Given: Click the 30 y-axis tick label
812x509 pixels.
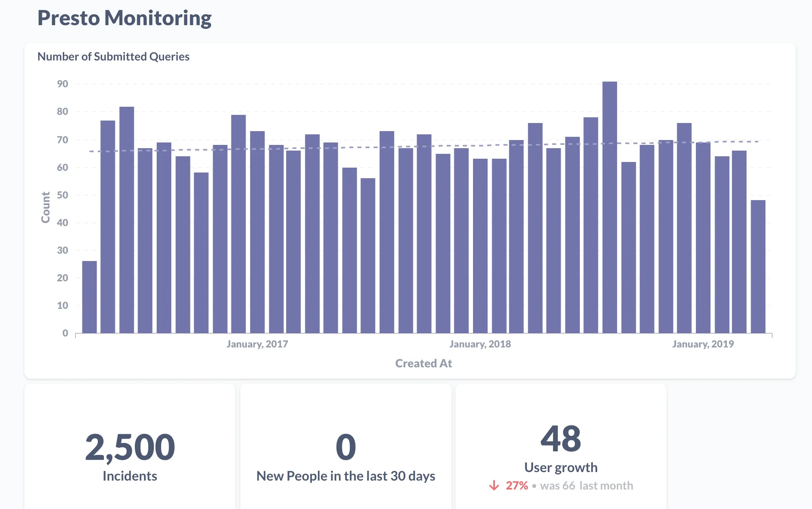Looking at the screenshot, I should pos(63,250).
